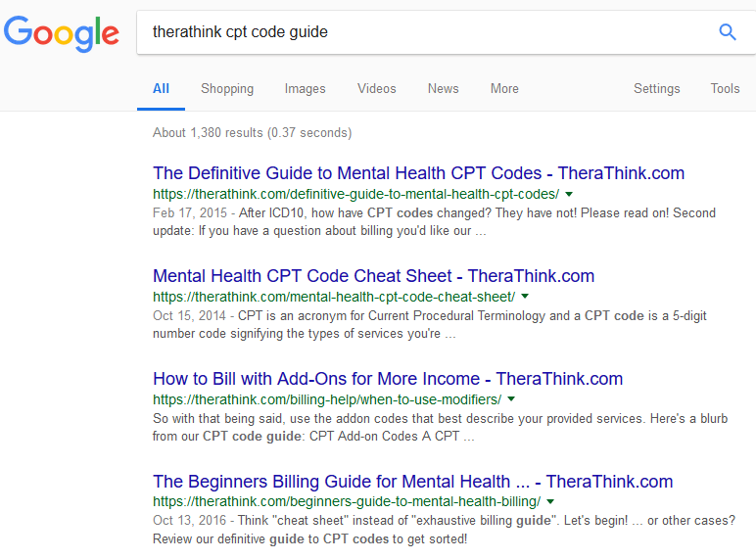Expand dropdown arrow next to when-to-use-modifiers URL
The image size is (756, 560).
511,399
